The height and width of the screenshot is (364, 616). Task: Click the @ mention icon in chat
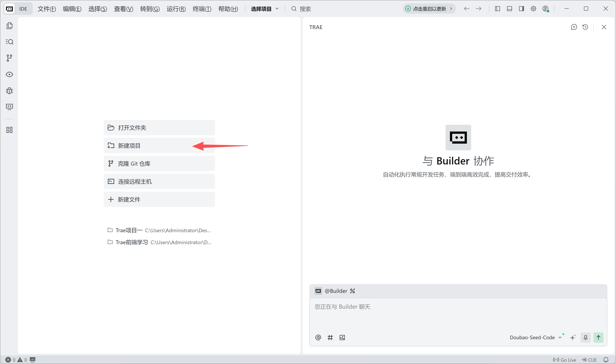point(318,337)
